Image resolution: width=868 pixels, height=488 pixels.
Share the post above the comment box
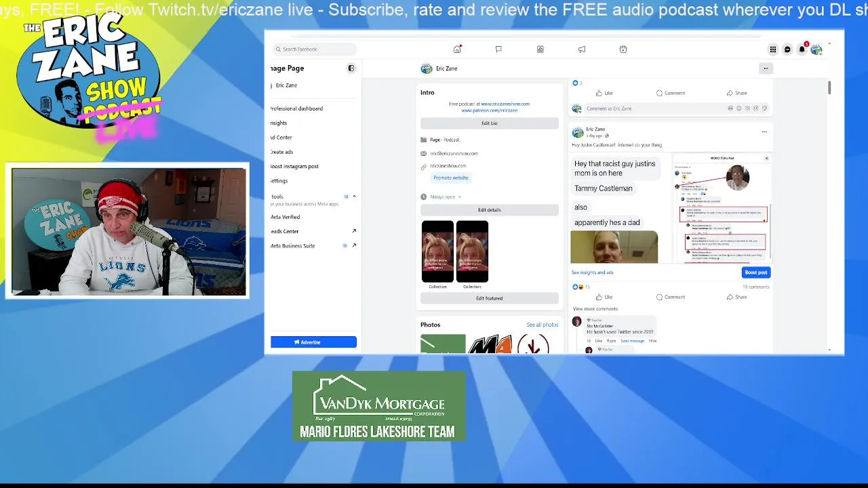coord(736,93)
